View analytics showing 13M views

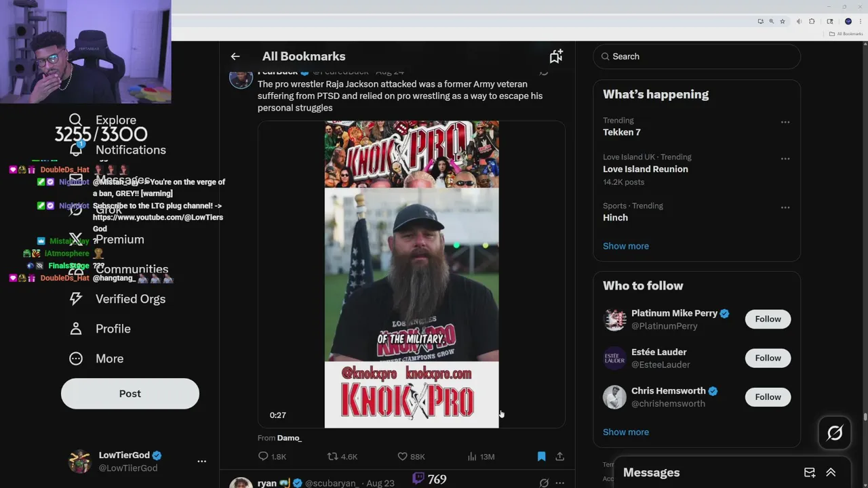point(481,457)
